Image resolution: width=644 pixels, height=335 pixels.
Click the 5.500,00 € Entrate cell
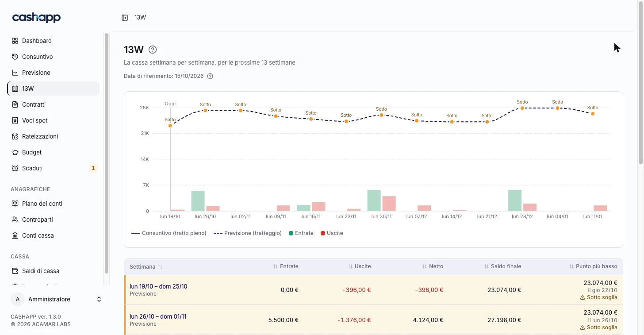(284, 320)
